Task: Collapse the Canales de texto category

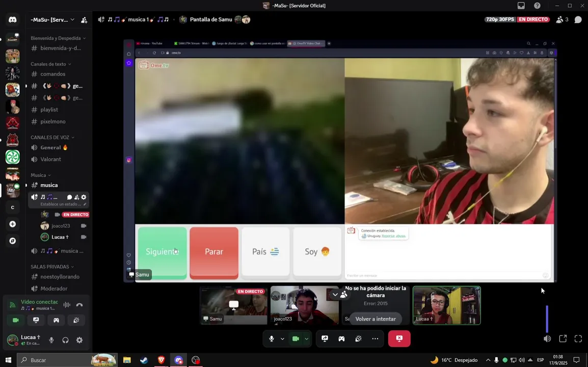Action: tap(50, 64)
